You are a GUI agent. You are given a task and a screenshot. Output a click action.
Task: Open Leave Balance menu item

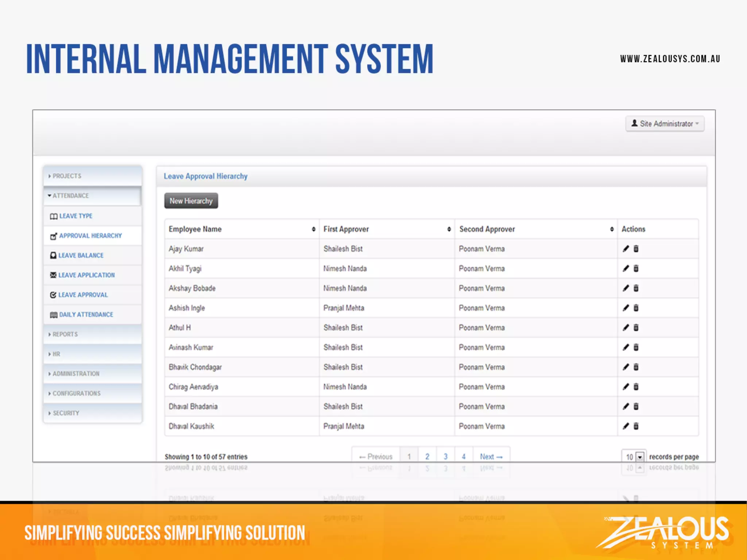(x=81, y=255)
